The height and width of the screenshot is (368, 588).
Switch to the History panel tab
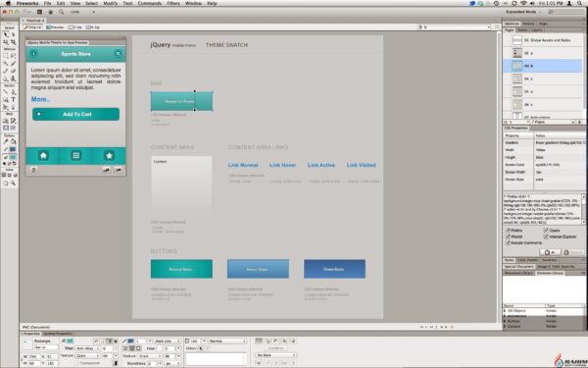click(x=528, y=24)
